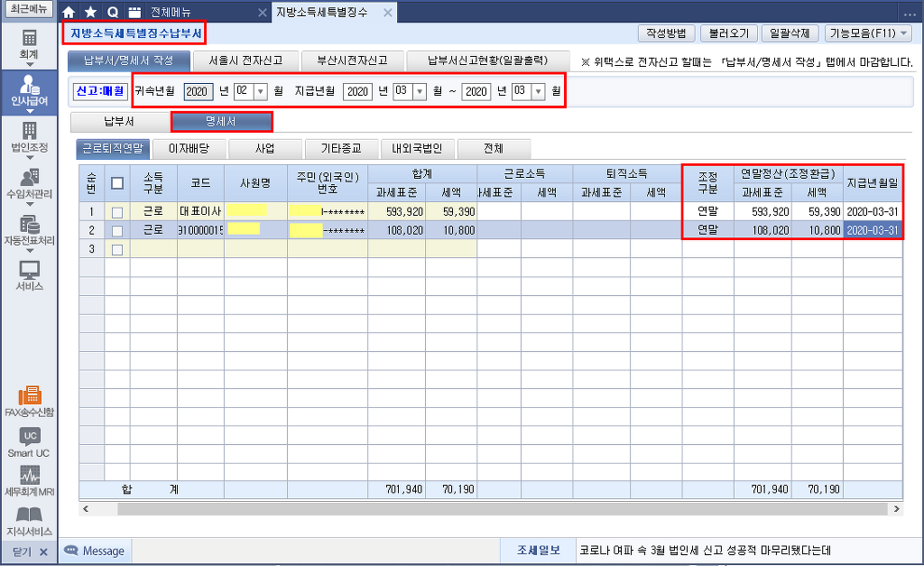Select 전체 category tab

(494, 149)
